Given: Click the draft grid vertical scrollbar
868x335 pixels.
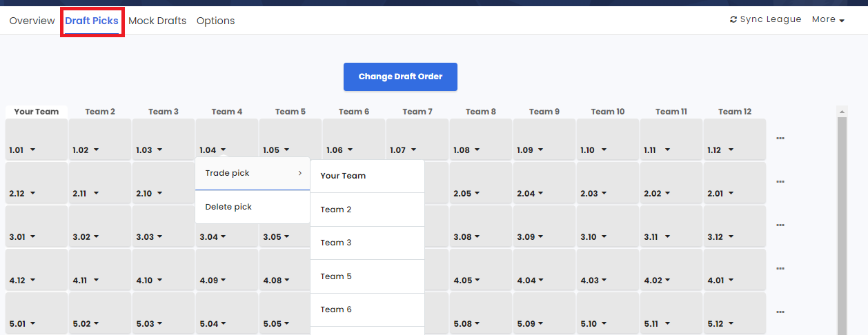Looking at the screenshot, I should point(842,226).
